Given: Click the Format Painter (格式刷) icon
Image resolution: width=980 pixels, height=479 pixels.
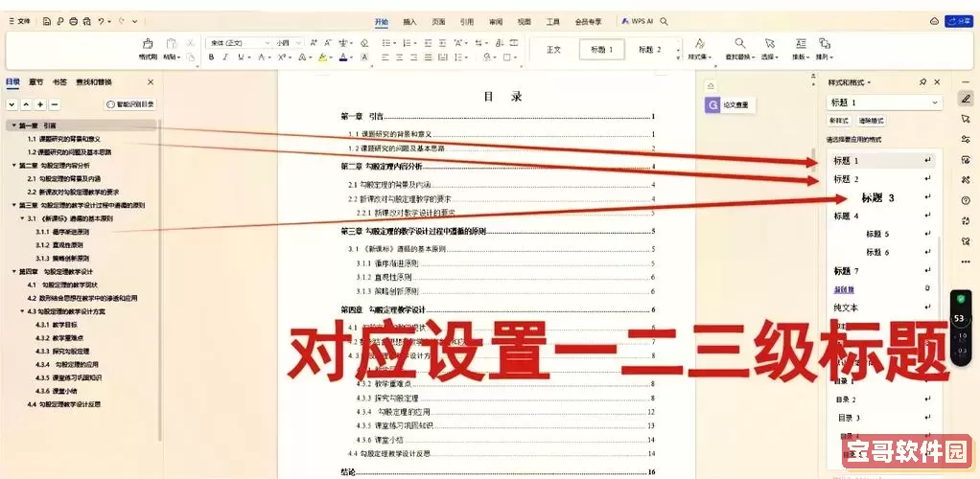Looking at the screenshot, I should [x=148, y=43].
